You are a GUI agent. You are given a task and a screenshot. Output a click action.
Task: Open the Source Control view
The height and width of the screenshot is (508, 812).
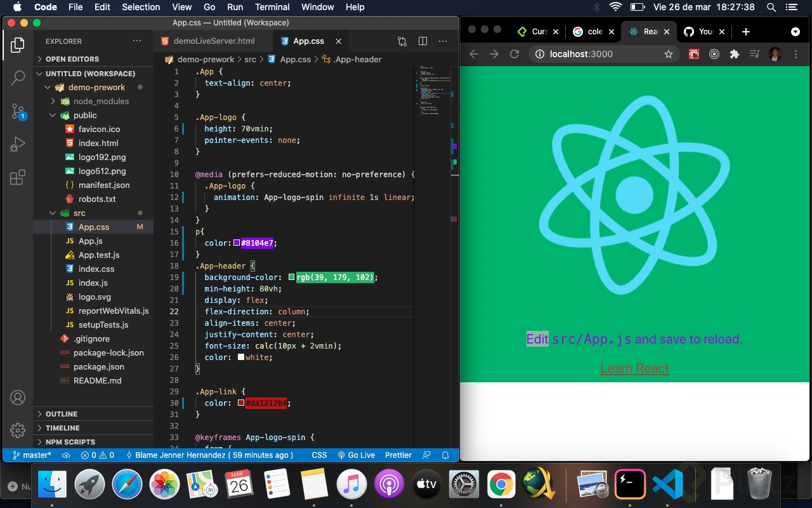(x=17, y=110)
